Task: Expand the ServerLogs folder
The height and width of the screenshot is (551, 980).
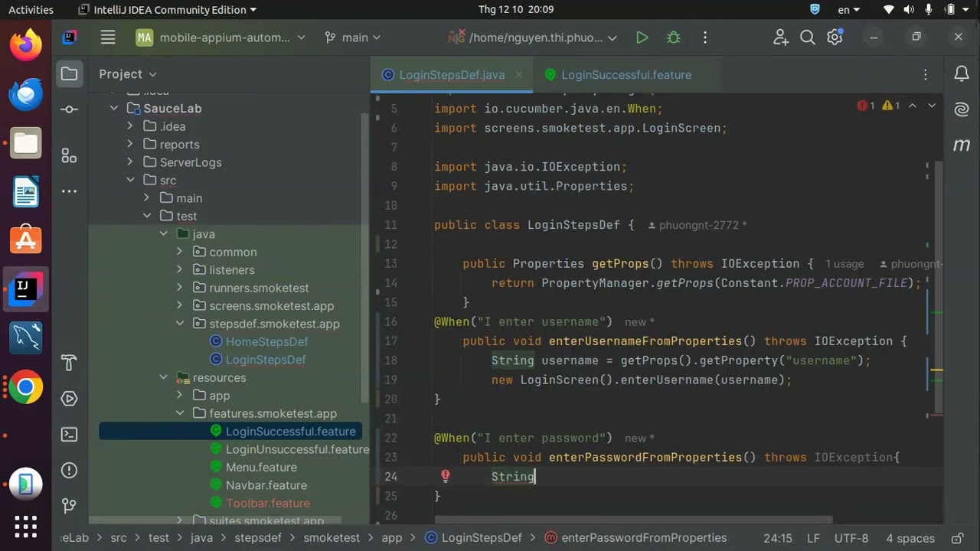Action: [130, 162]
